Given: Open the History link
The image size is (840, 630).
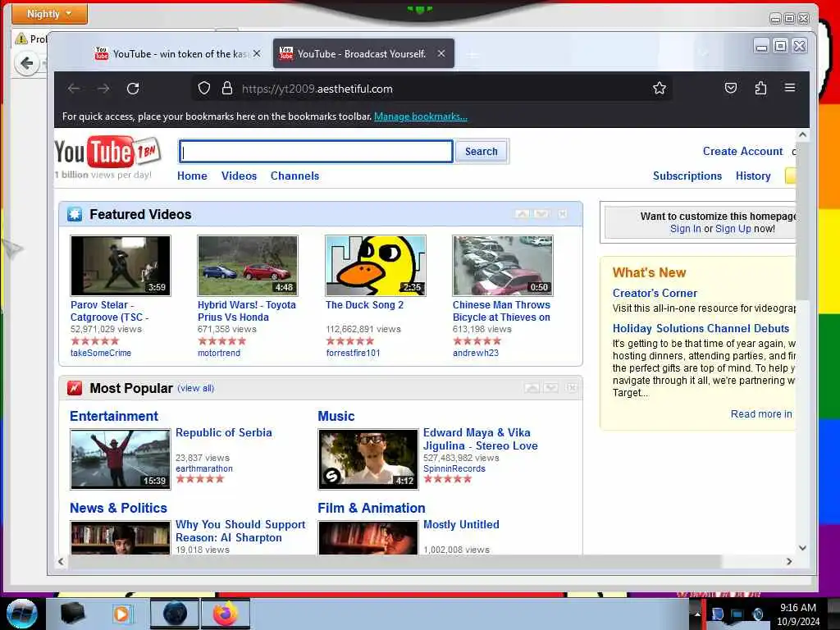Looking at the screenshot, I should 753,176.
